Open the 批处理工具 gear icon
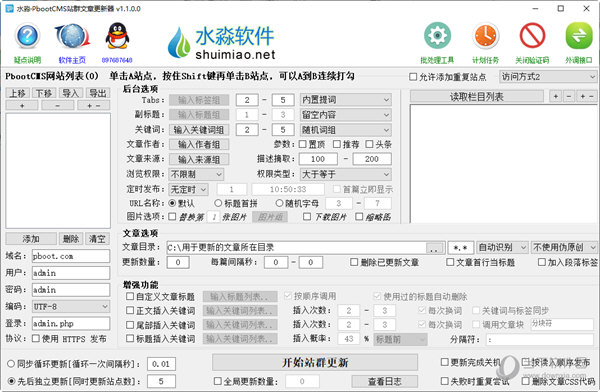600x392 pixels. click(437, 36)
